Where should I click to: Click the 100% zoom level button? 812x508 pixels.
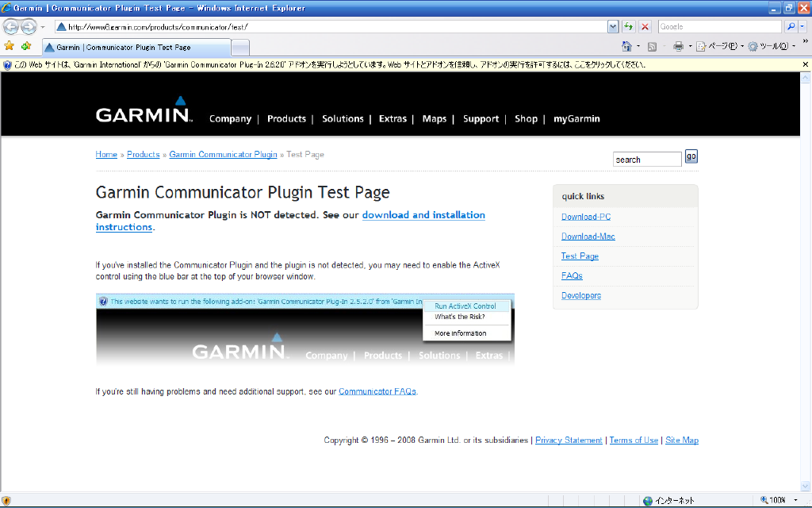coord(772,500)
